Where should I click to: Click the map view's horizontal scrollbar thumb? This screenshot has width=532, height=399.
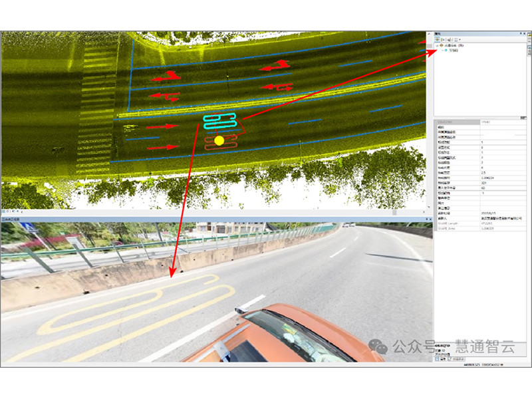pyautogui.click(x=394, y=212)
